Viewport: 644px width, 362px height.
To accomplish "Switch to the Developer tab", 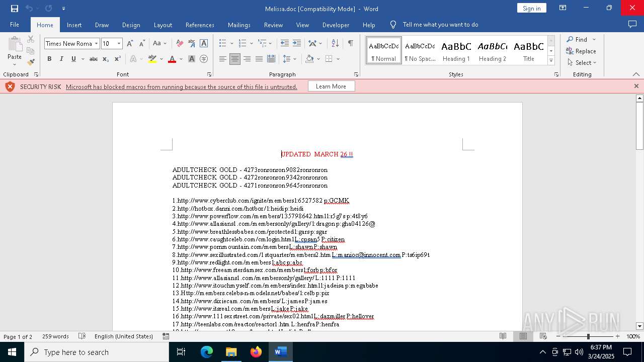I will click(336, 25).
